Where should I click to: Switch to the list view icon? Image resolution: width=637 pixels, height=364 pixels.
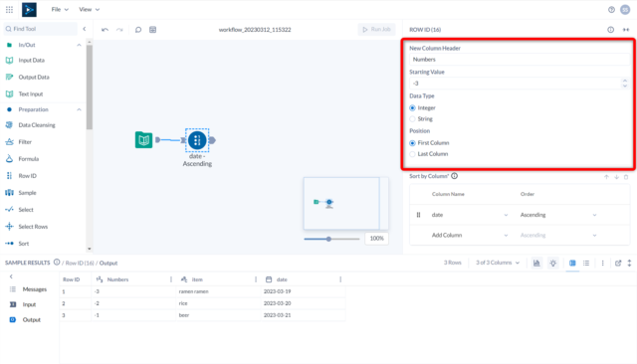[x=586, y=263]
